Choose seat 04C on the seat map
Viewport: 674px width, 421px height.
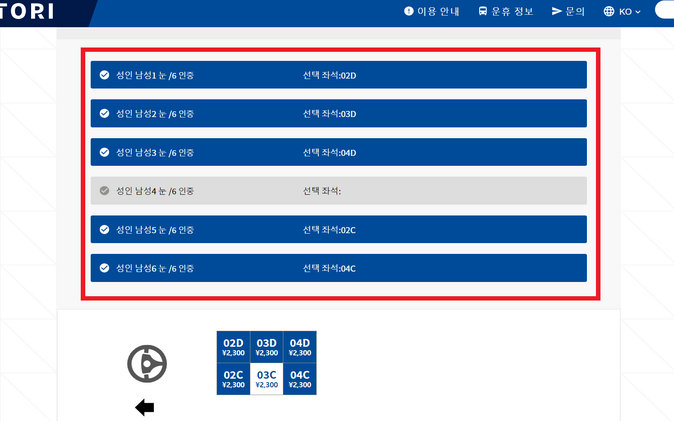point(300,379)
